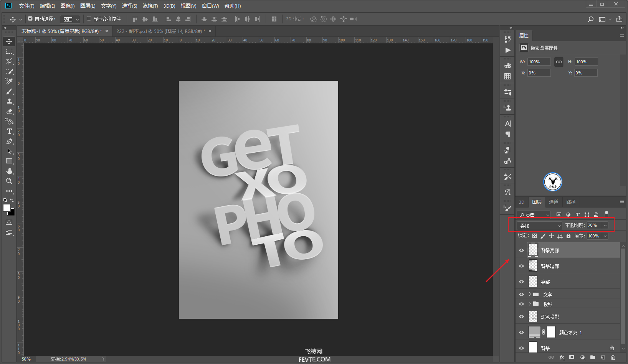The width and height of the screenshot is (628, 364).
Task: Open the tool preset dropdown arrow
Action: [21, 20]
